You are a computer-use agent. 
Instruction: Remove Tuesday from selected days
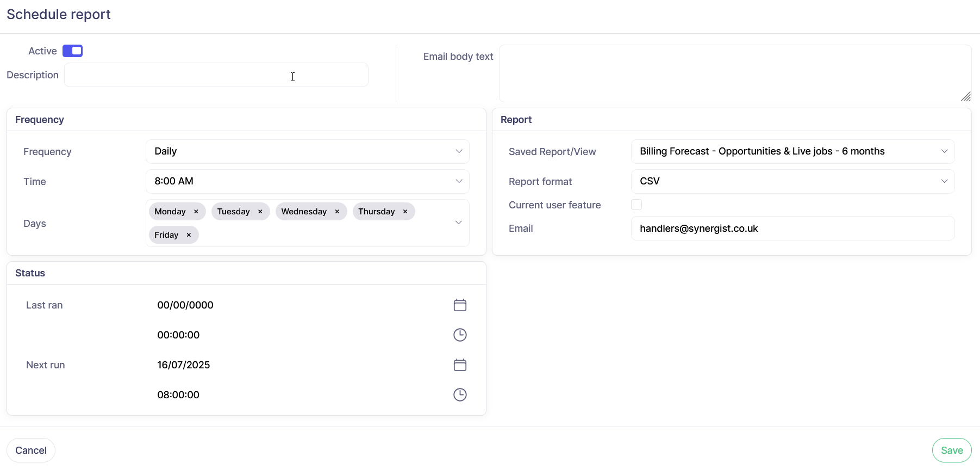[x=260, y=212]
